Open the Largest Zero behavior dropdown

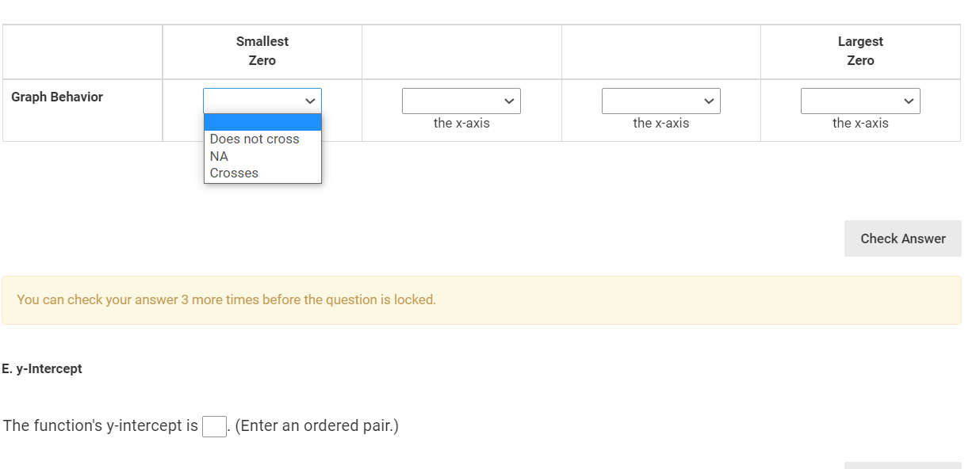[x=860, y=101]
